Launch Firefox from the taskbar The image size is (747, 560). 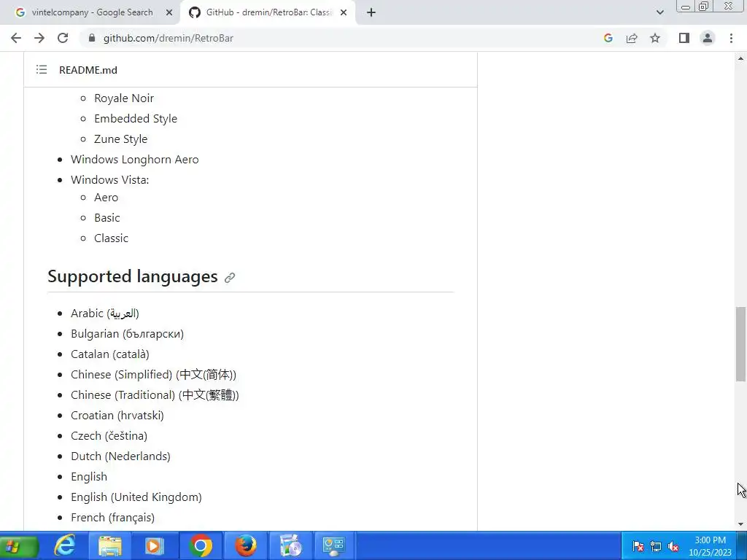click(246, 545)
